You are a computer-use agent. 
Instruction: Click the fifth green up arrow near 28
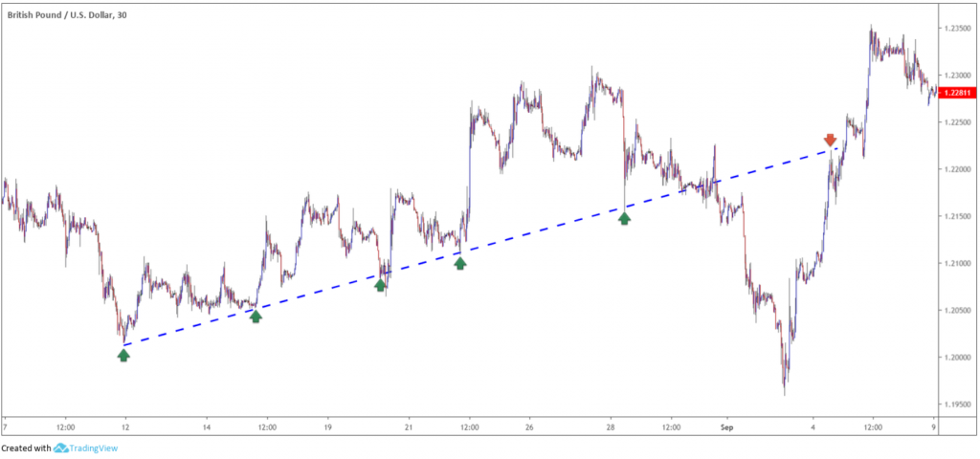pyautogui.click(x=624, y=218)
